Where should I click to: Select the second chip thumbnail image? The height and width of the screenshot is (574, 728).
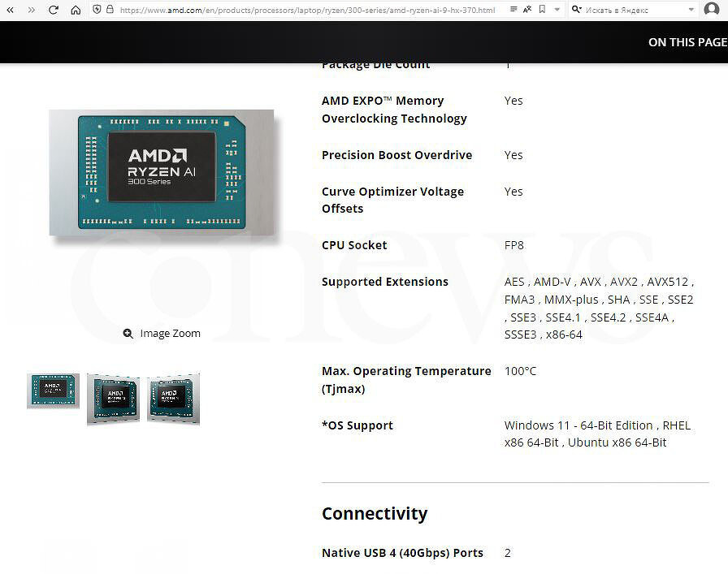113,399
